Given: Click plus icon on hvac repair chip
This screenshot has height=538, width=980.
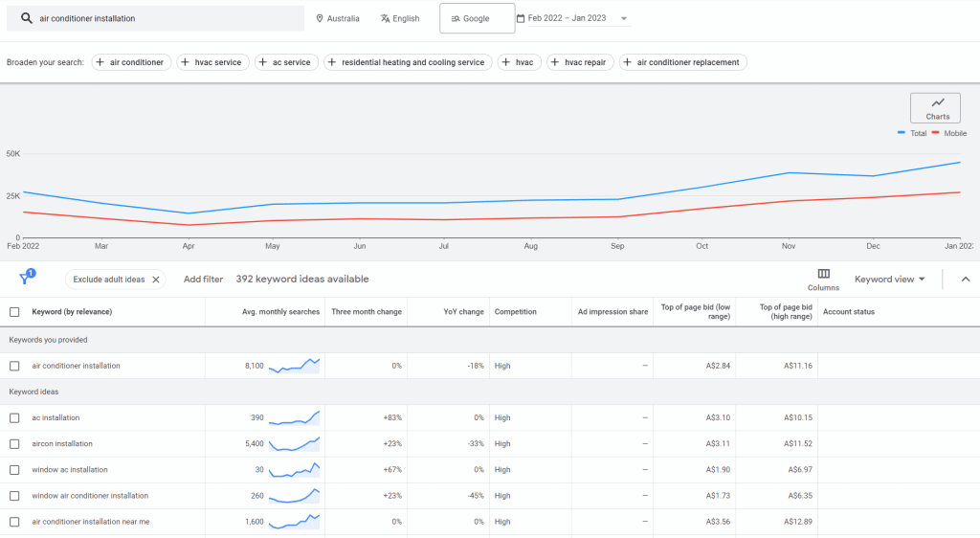Looking at the screenshot, I should coord(555,62).
